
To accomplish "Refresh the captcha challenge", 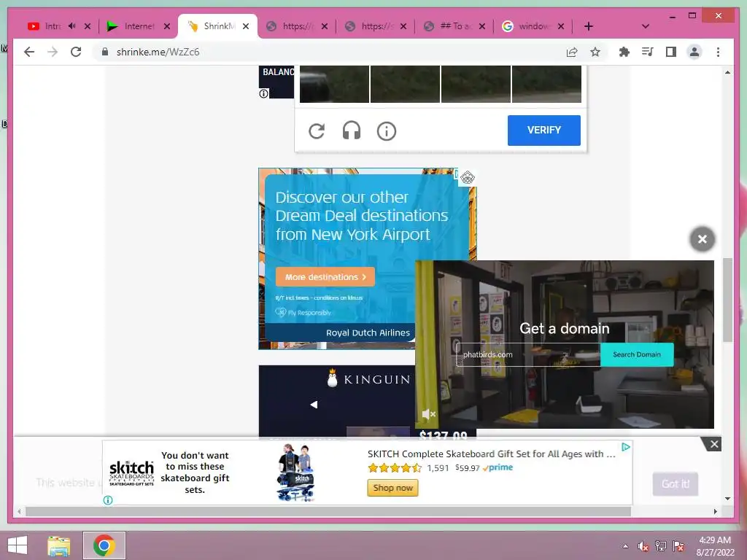I will pyautogui.click(x=317, y=131).
